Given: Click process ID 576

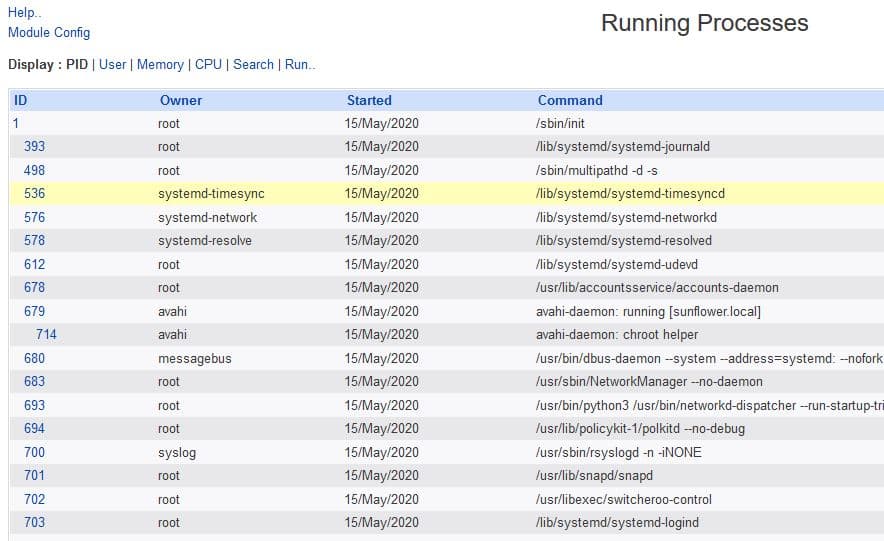Looking at the screenshot, I should coord(34,217).
